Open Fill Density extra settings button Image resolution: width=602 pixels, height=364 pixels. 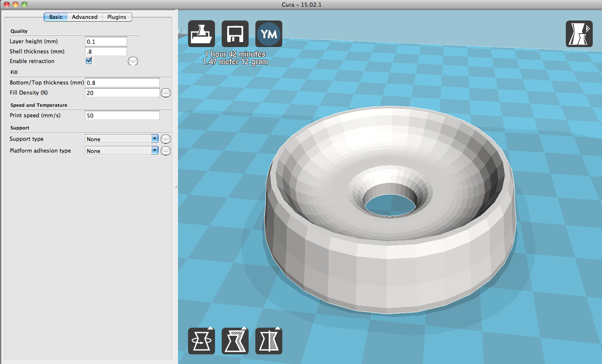166,93
